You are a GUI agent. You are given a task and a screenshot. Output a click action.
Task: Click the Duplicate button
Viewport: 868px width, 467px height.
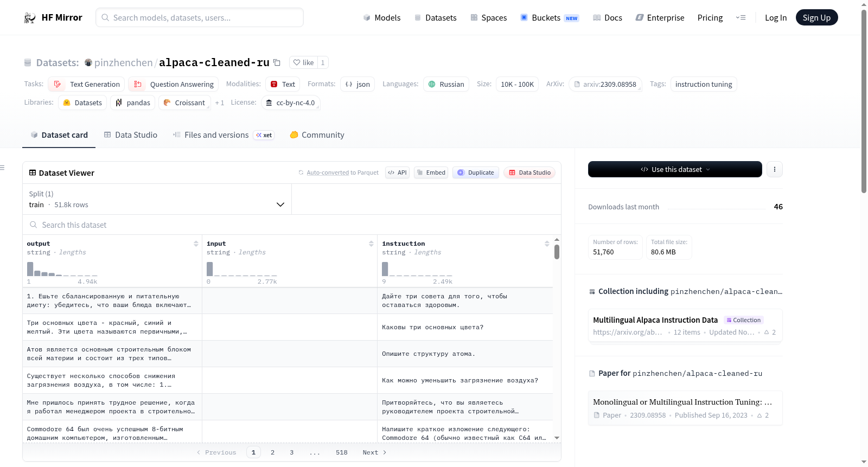(x=476, y=173)
